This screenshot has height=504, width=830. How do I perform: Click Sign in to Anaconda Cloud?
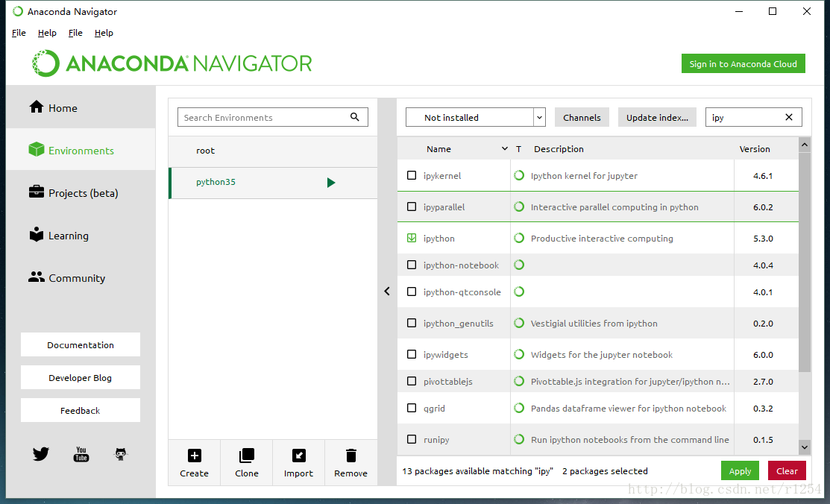[x=743, y=64]
